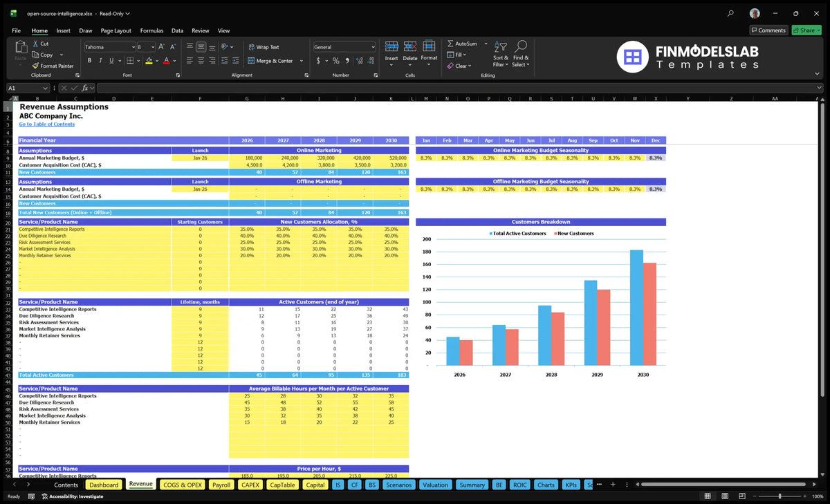Toggle Middle Align vertical alignment
The height and width of the screenshot is (504, 830).
point(201,47)
